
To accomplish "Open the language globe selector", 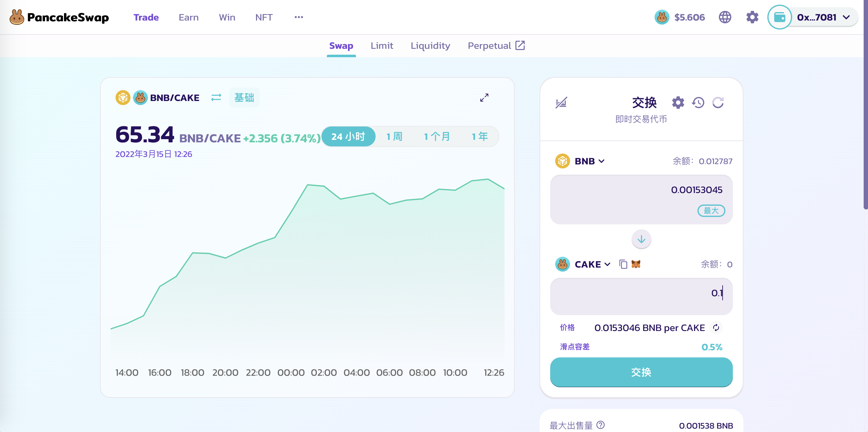I will tap(725, 17).
